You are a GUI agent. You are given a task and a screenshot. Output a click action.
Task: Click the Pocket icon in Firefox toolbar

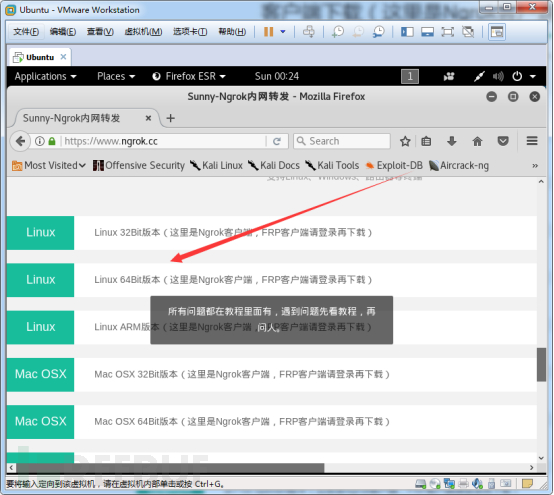tap(503, 141)
